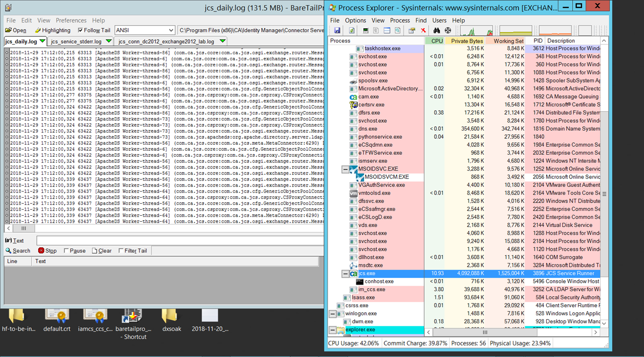Image resolution: width=644 pixels, height=357 pixels.
Task: Click the Open folder icon in BareTail
Action: pyautogui.click(x=9, y=30)
